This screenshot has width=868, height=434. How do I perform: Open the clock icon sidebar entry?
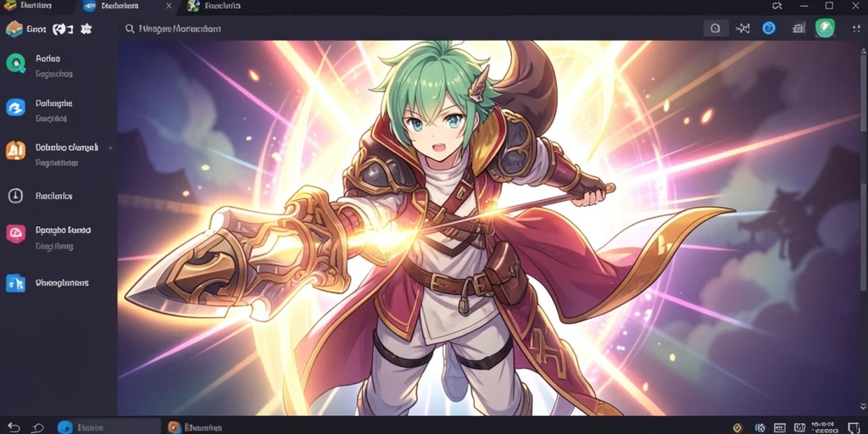click(x=15, y=196)
